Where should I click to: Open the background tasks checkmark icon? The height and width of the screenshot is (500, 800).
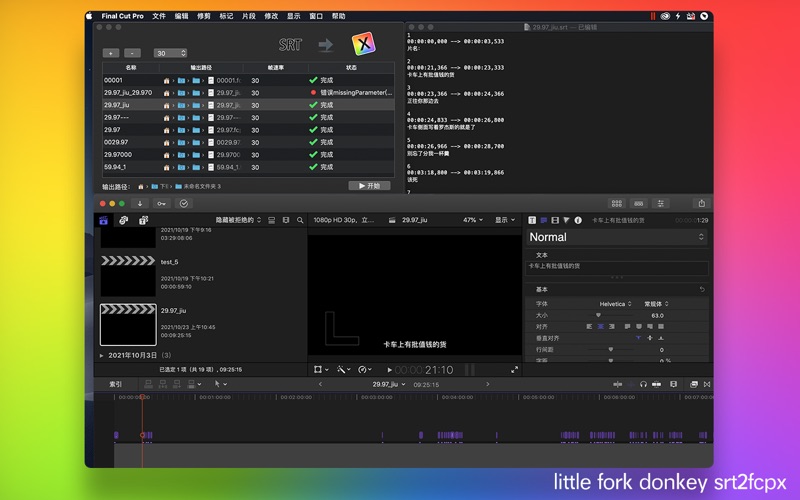point(183,203)
